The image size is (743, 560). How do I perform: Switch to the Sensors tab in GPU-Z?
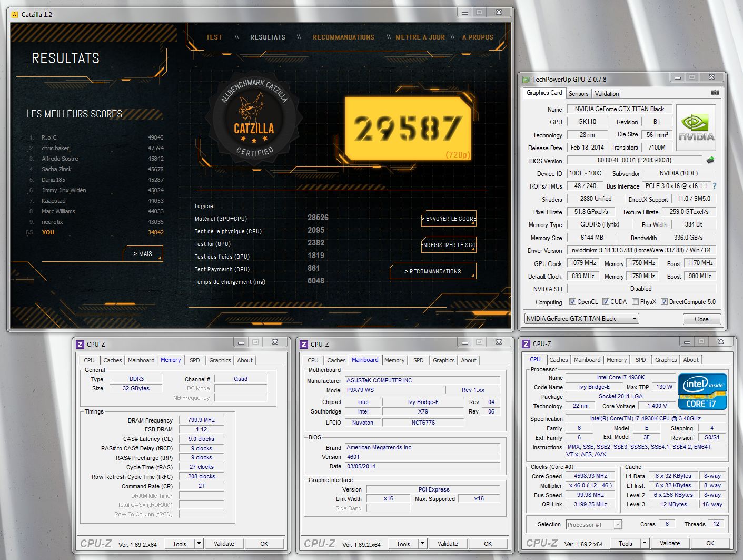(x=578, y=94)
